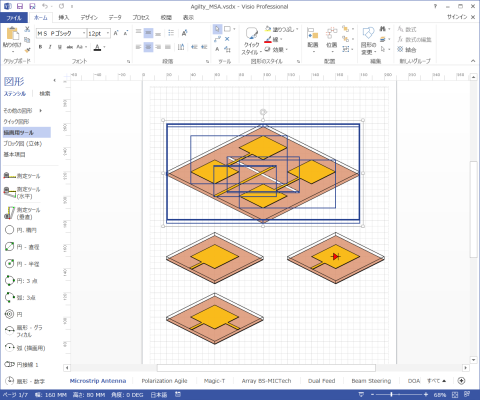The width and height of the screenshot is (480, 400).
Task: Open the Design ribbon tab
Action: coord(89,17)
